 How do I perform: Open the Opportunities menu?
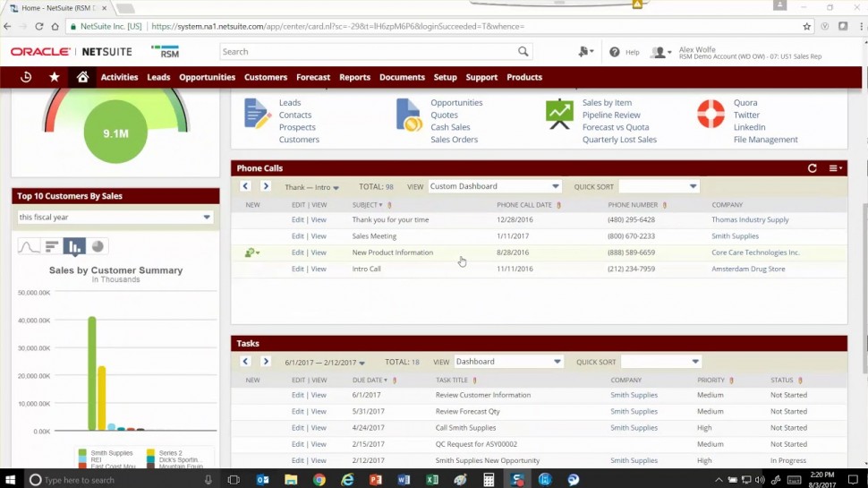(x=207, y=77)
